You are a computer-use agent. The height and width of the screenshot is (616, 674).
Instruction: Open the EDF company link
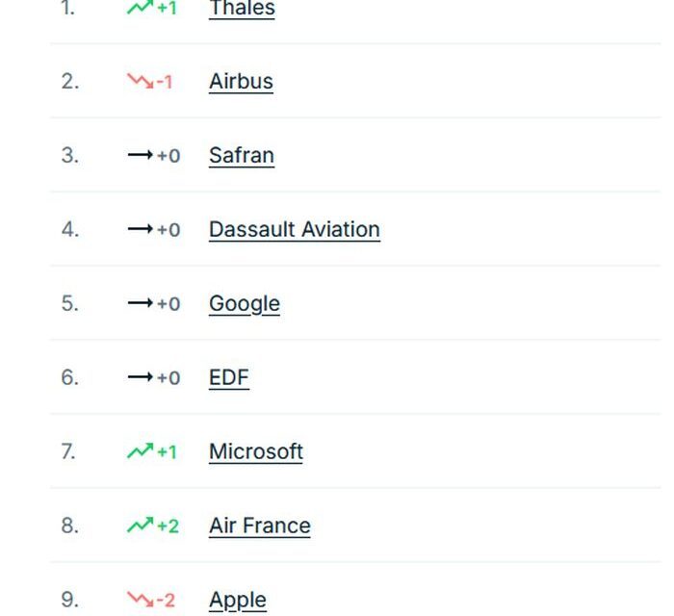tap(229, 378)
